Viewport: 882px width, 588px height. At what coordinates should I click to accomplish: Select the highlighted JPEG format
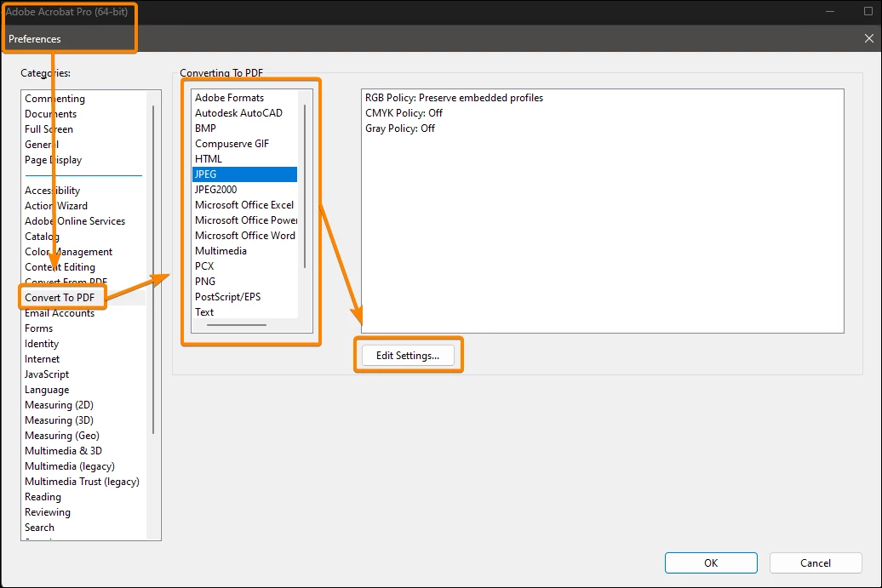point(244,174)
